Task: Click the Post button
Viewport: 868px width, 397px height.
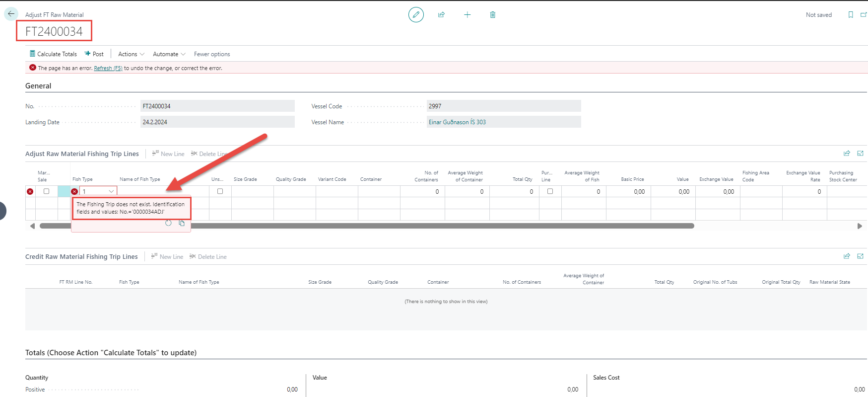Action: pyautogui.click(x=94, y=54)
